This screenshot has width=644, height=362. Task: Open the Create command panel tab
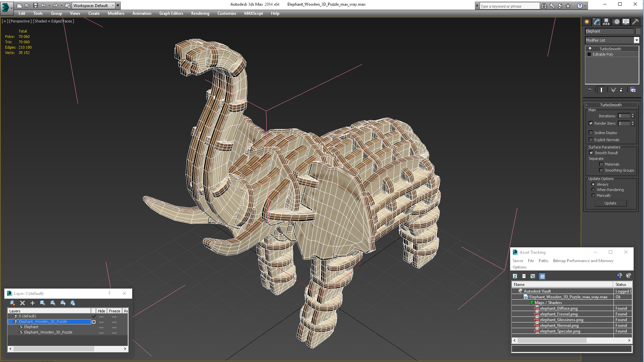(587, 22)
